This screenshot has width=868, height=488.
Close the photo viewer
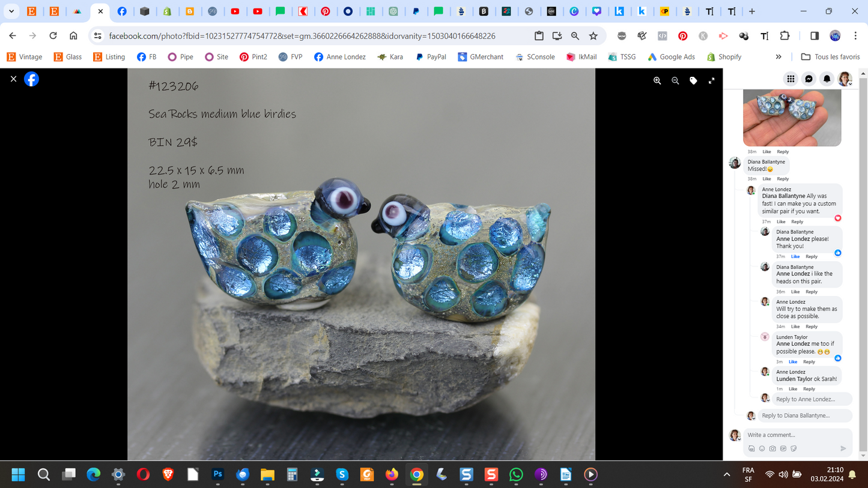point(13,79)
